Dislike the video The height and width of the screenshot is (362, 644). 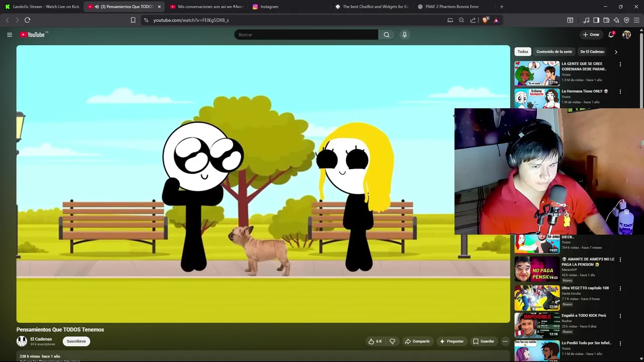pos(392,341)
